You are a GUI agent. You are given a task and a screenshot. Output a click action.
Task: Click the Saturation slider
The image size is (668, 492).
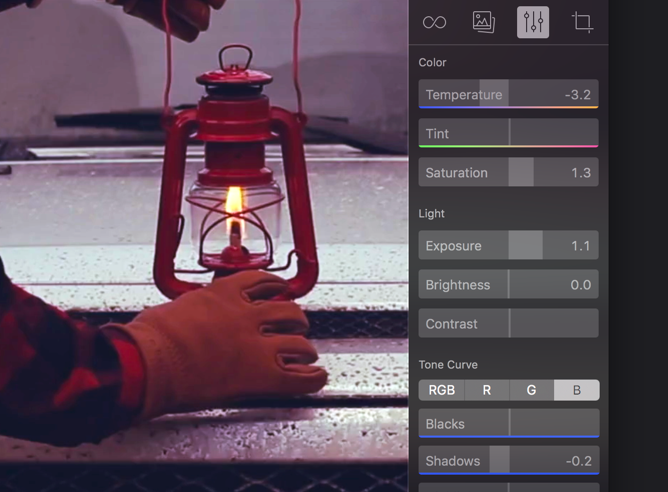point(508,173)
